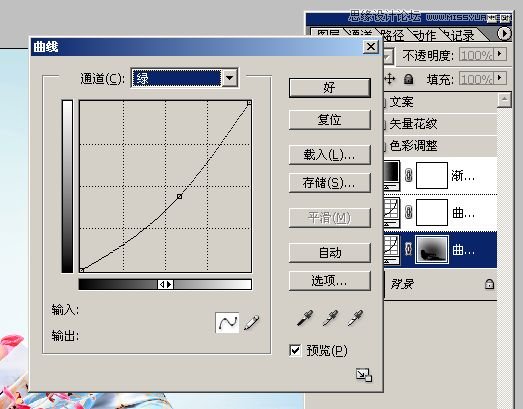Image resolution: width=523 pixels, height=409 pixels.
Task: Switch to the 动作 actions tab
Action: click(425, 35)
